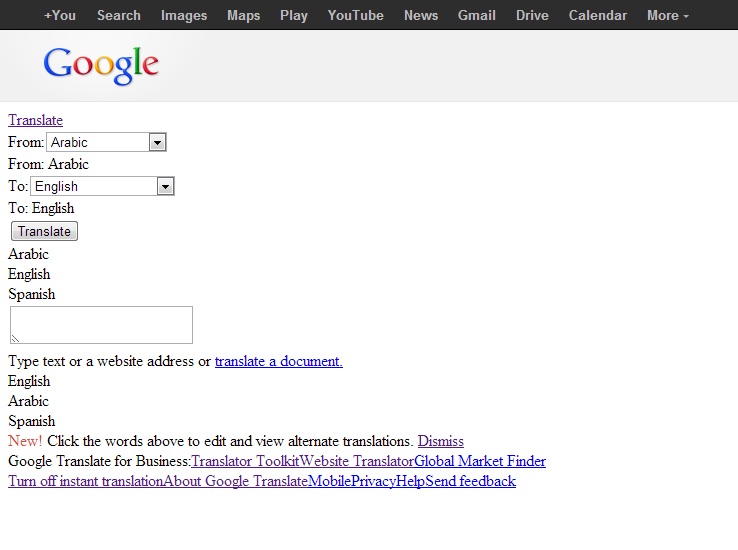Open the Translator Toolkit link
738x550 pixels.
coord(245,461)
